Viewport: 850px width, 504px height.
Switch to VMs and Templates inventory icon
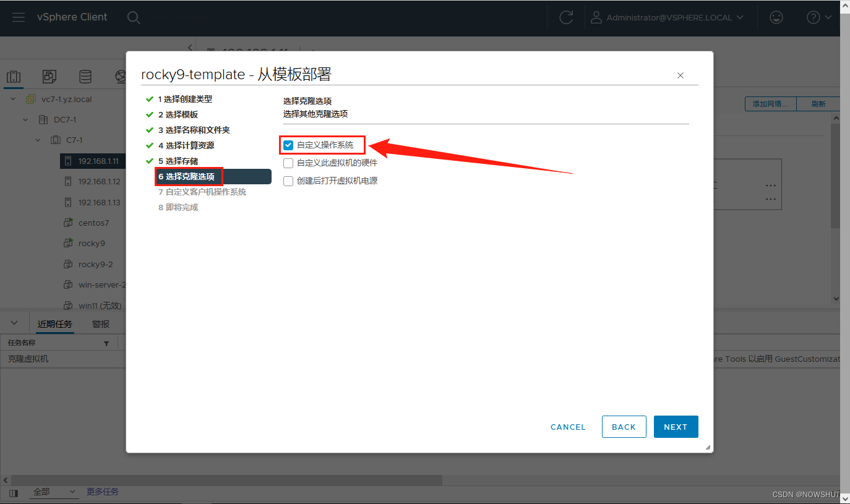[x=49, y=77]
